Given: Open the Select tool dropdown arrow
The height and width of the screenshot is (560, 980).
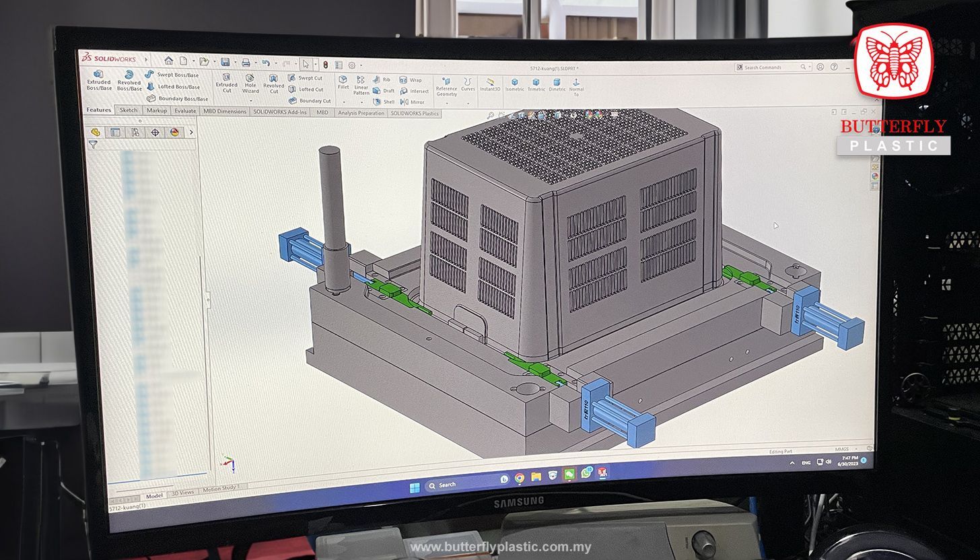Looking at the screenshot, I should click(x=315, y=65).
